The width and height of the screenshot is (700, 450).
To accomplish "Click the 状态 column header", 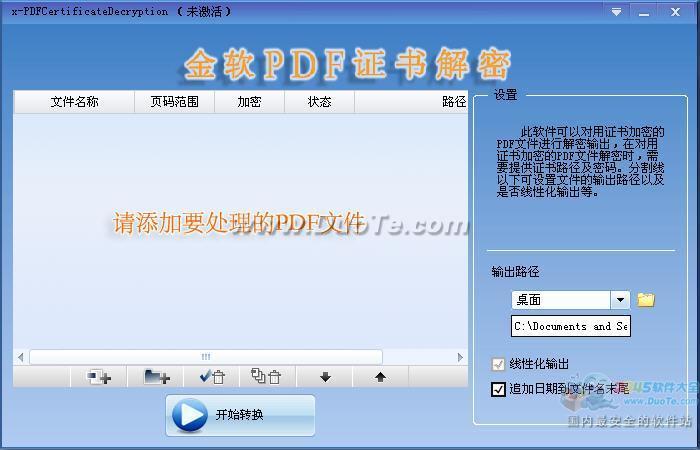I will pyautogui.click(x=319, y=102).
